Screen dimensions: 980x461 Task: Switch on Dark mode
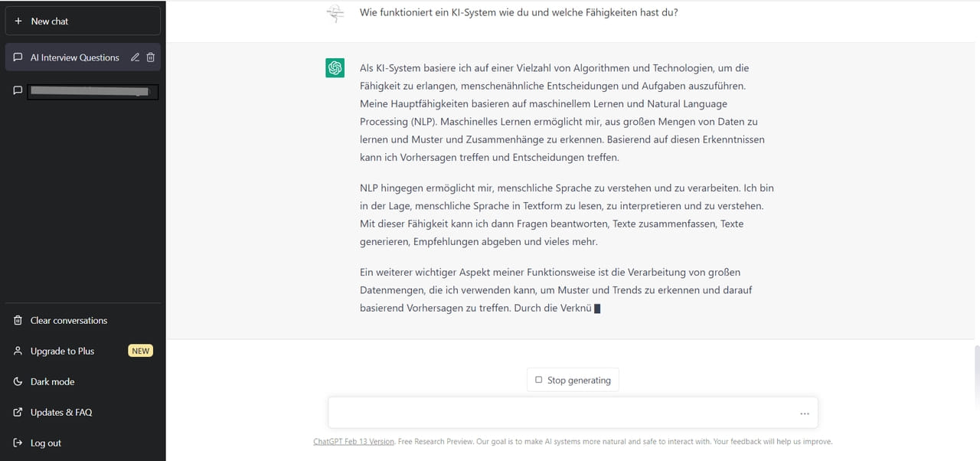pos(83,381)
